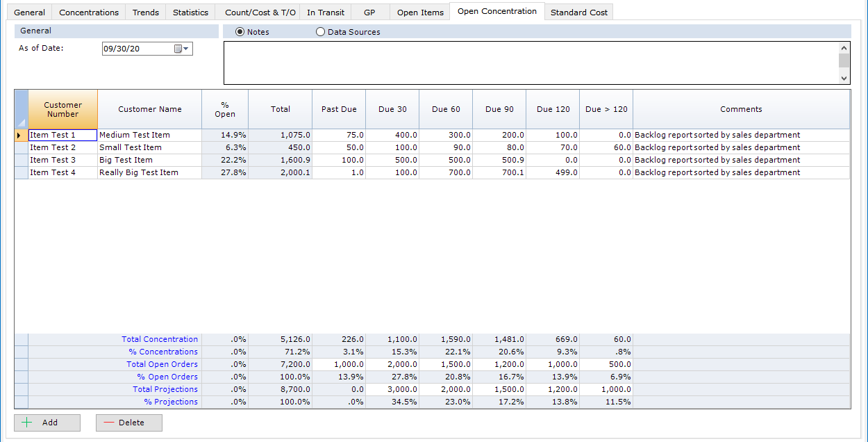The height and width of the screenshot is (442, 868).
Task: Click the down arrow on the notes scrollbar
Action: [844, 78]
